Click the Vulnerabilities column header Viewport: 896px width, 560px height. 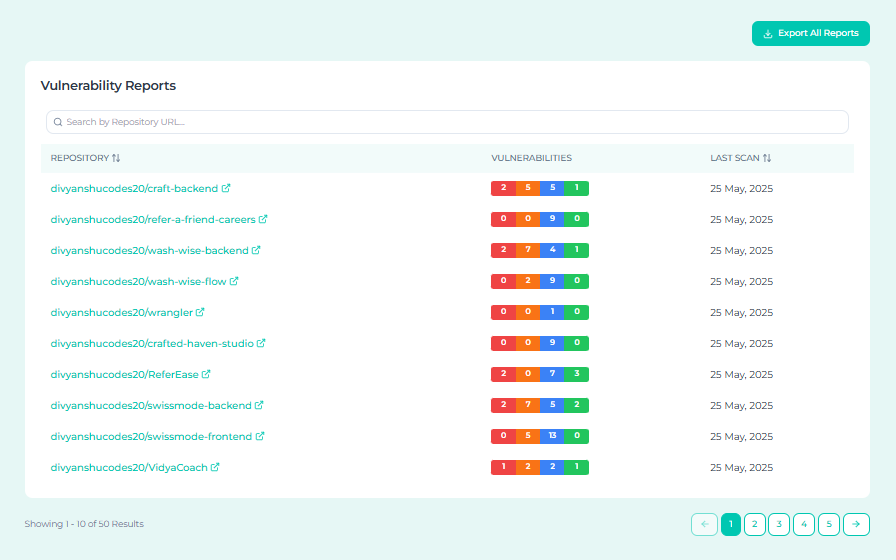[x=531, y=158]
